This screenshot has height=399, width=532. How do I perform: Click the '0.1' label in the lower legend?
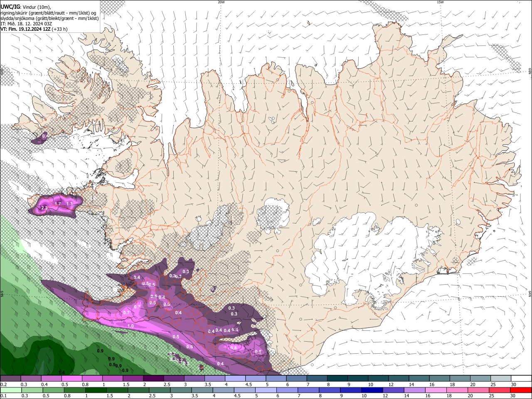pyautogui.click(x=3, y=396)
